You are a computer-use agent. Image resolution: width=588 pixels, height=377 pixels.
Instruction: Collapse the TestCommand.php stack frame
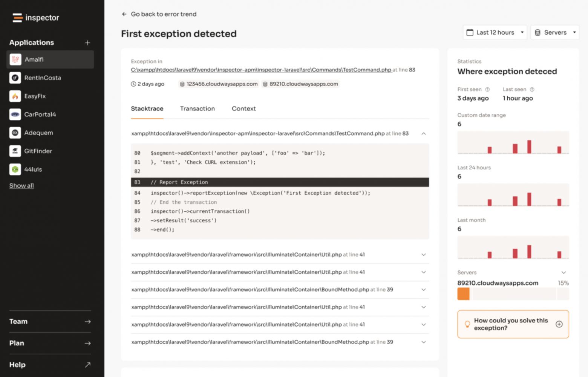[423, 133]
